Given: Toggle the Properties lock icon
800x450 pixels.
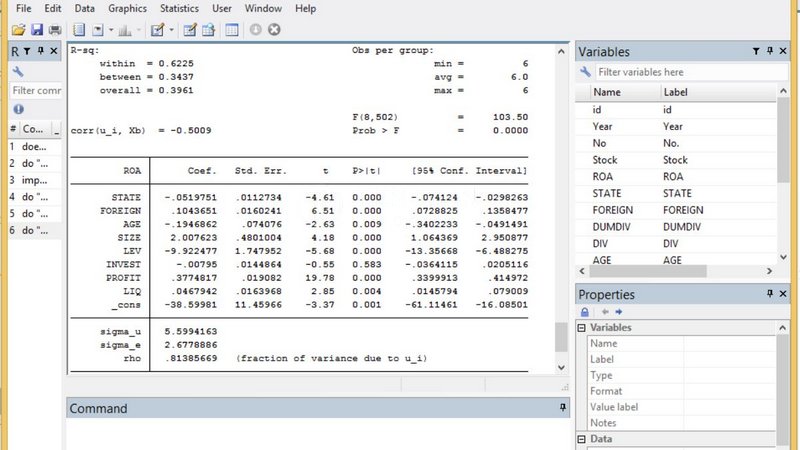Looking at the screenshot, I should click(x=585, y=312).
